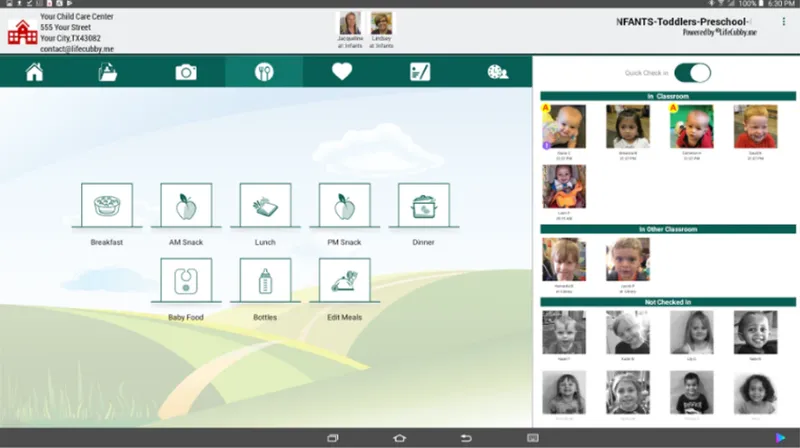Tap the yellow allergy A badge on green-background baby
The width and height of the screenshot is (800, 448).
pyautogui.click(x=673, y=108)
